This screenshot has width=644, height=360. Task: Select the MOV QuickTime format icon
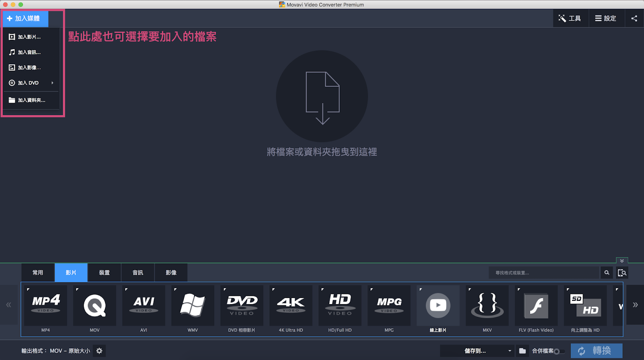pos(95,306)
